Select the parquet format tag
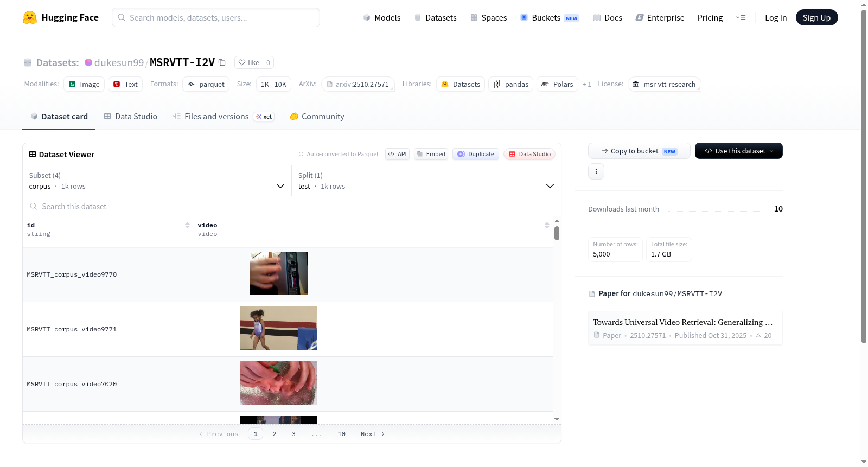 coord(206,84)
